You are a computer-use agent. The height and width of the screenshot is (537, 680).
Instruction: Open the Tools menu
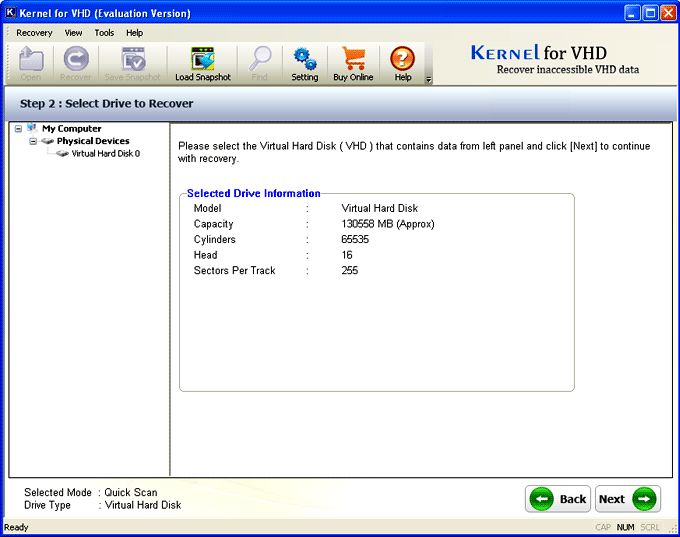click(x=104, y=33)
